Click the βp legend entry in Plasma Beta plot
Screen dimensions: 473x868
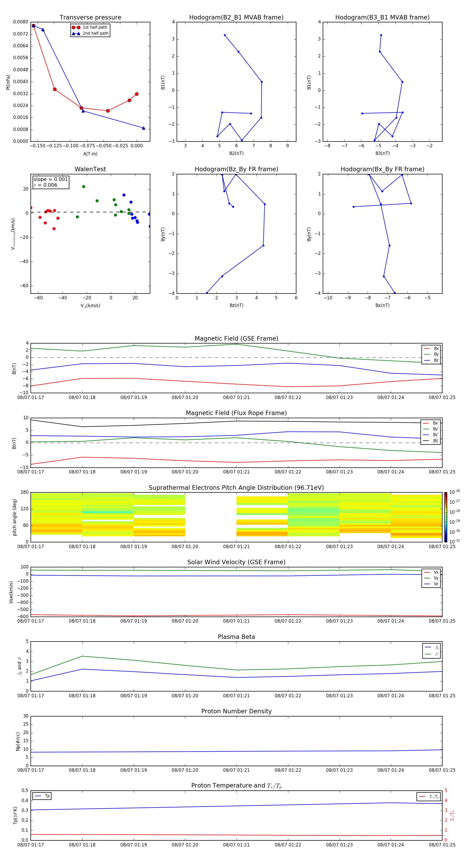coord(431,647)
